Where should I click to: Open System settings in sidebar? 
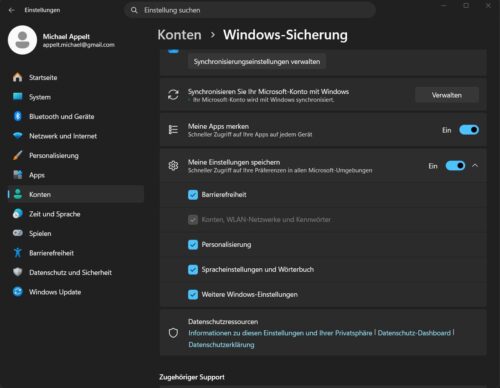click(76, 97)
